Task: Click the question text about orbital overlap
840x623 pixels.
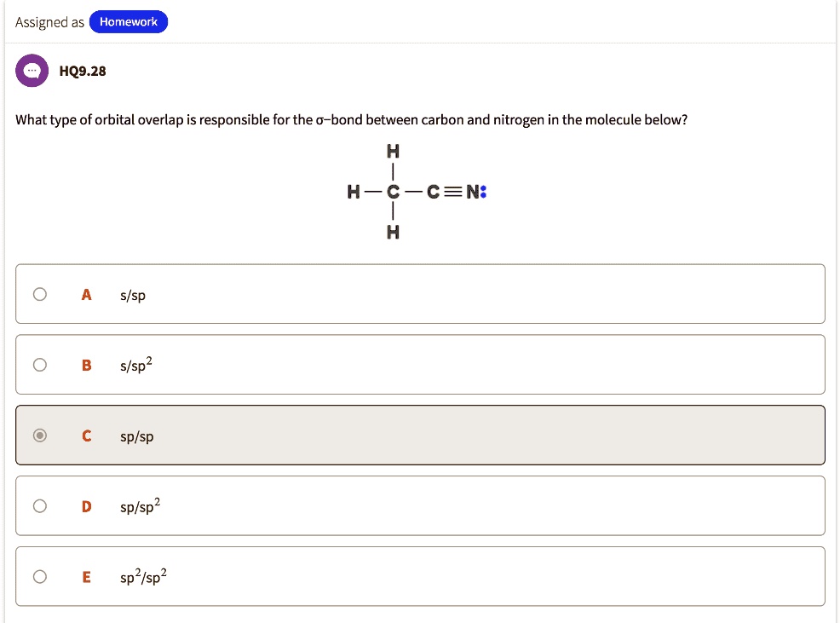Action: 352,119
